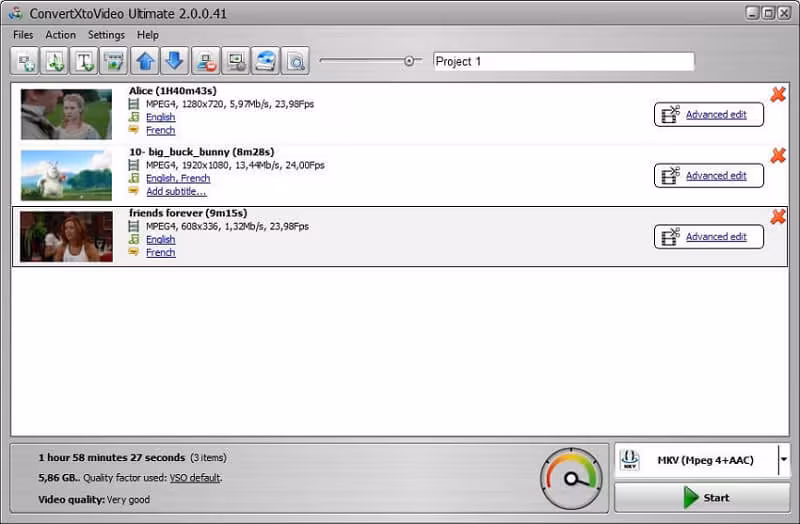
Task: Click the subtitle icon of friends forever
Action: point(134,252)
